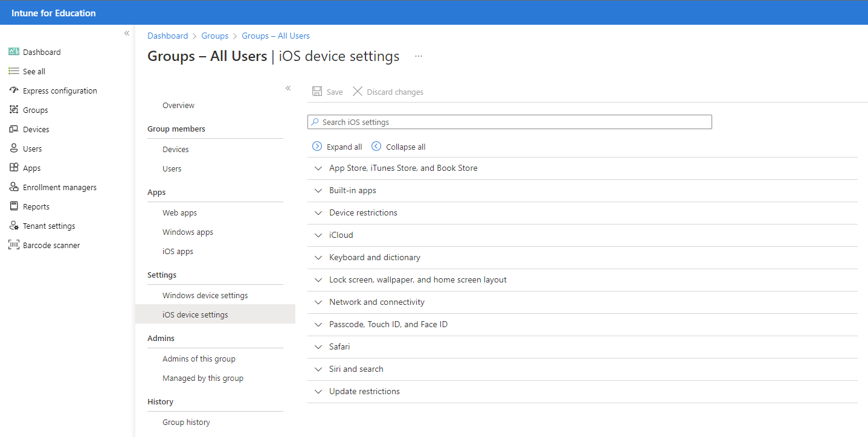Click the Enrollment managers icon
Viewport: 868px width, 437px height.
coord(14,187)
